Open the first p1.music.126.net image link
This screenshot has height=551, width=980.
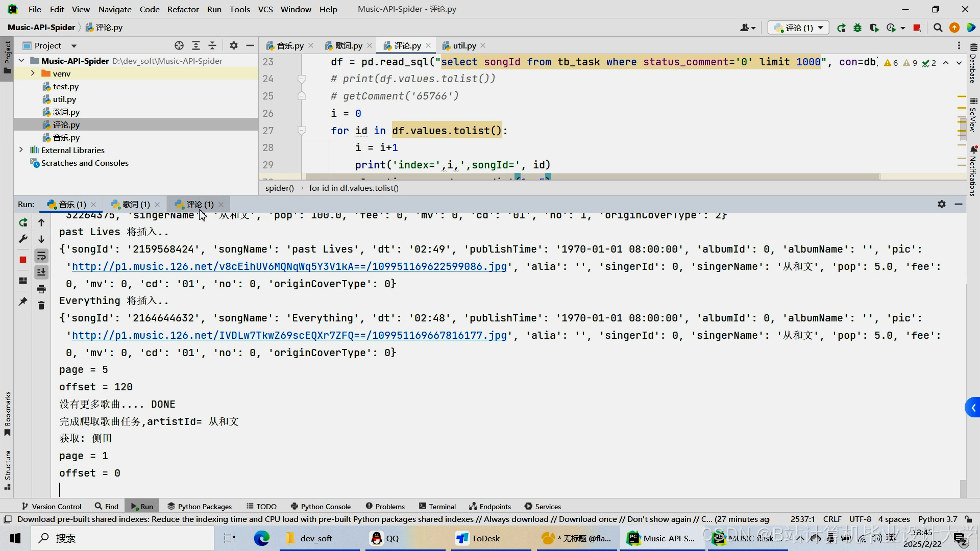289,266
